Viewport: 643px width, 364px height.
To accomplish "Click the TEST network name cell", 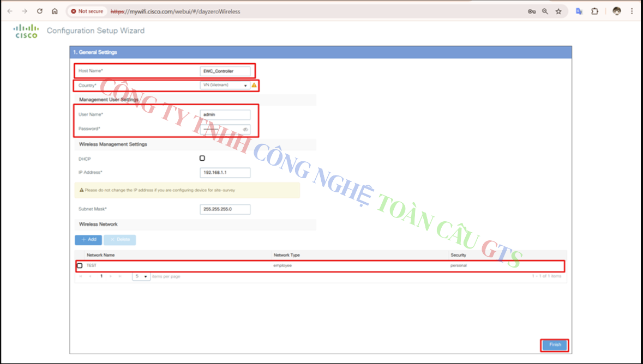I will 92,265.
